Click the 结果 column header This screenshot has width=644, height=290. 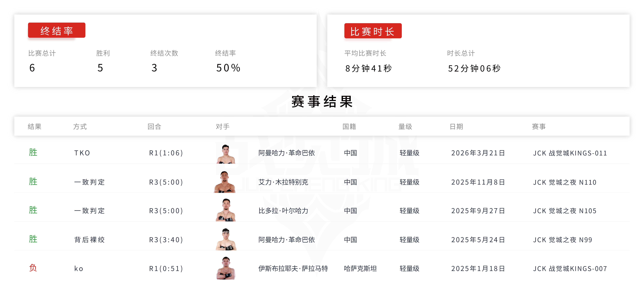point(35,127)
